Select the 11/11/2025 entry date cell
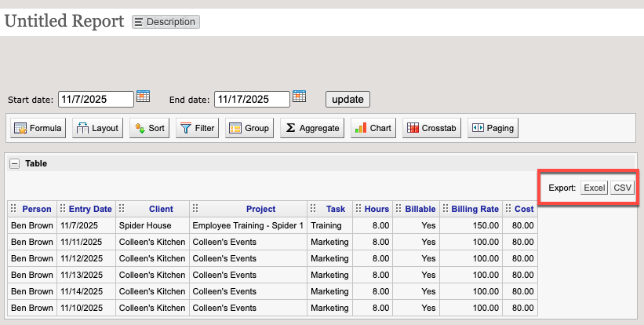This screenshot has width=644, height=325. tap(86, 242)
